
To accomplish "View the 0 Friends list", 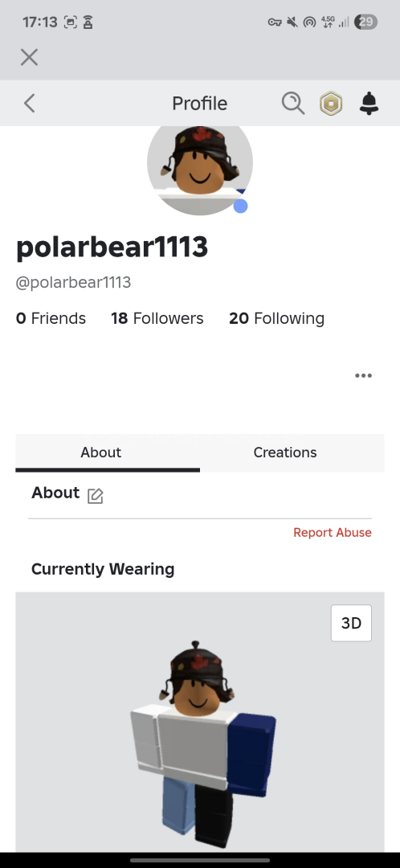I will [x=51, y=318].
